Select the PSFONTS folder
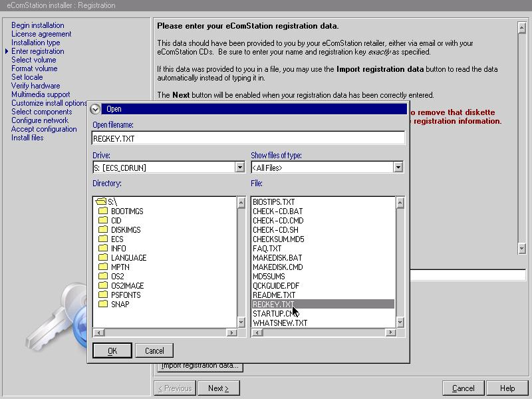532x399 pixels. pos(120,295)
